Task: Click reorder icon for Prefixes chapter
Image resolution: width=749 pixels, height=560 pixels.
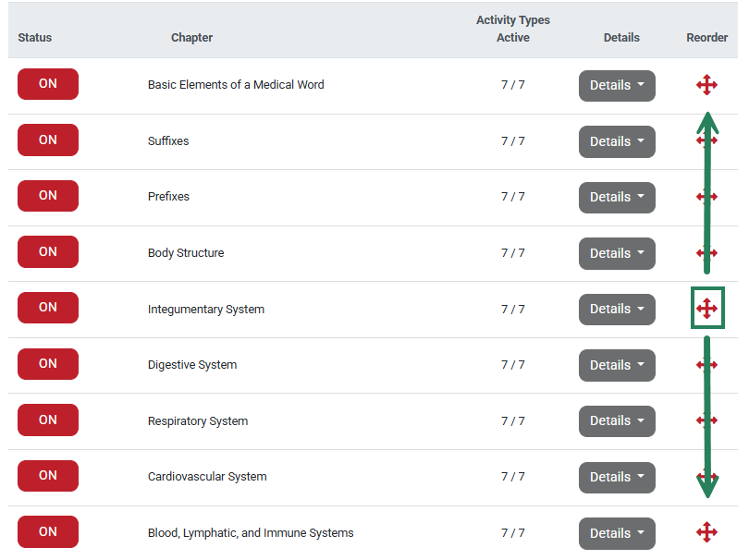Action: click(706, 197)
